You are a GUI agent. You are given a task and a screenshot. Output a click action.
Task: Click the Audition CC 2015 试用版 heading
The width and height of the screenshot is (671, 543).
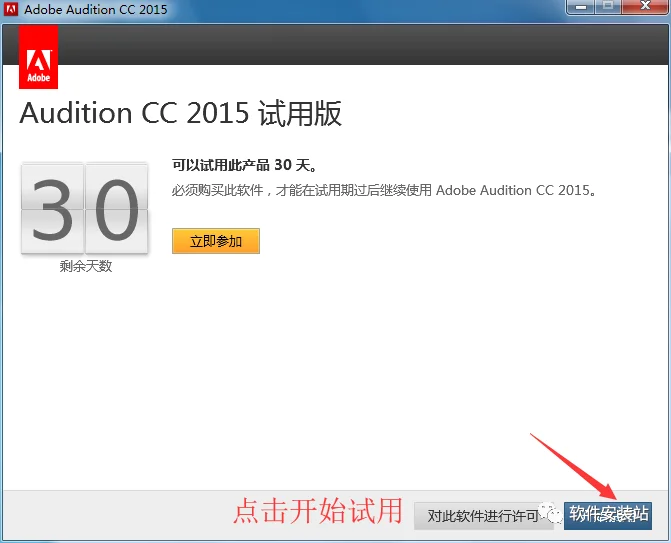[181, 113]
